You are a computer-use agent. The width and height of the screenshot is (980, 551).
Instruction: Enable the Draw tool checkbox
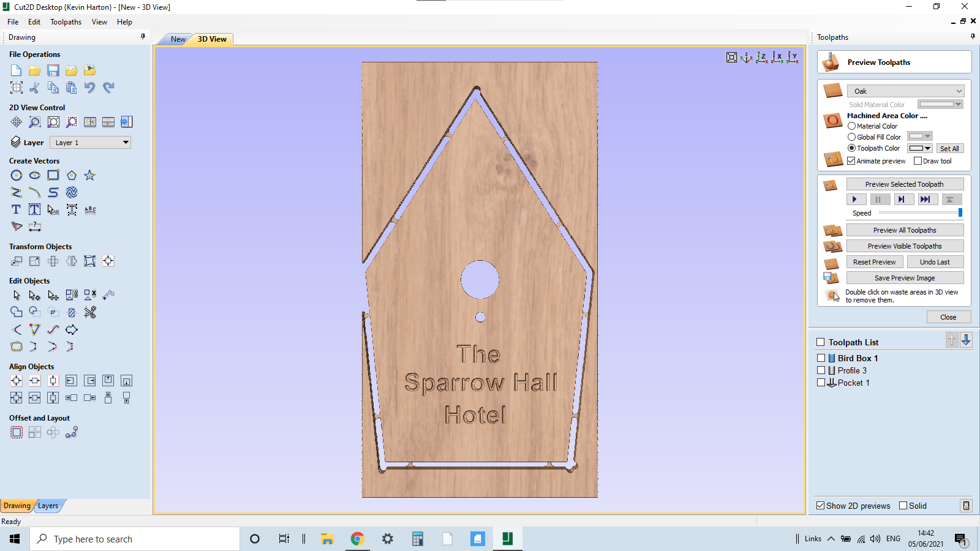917,160
